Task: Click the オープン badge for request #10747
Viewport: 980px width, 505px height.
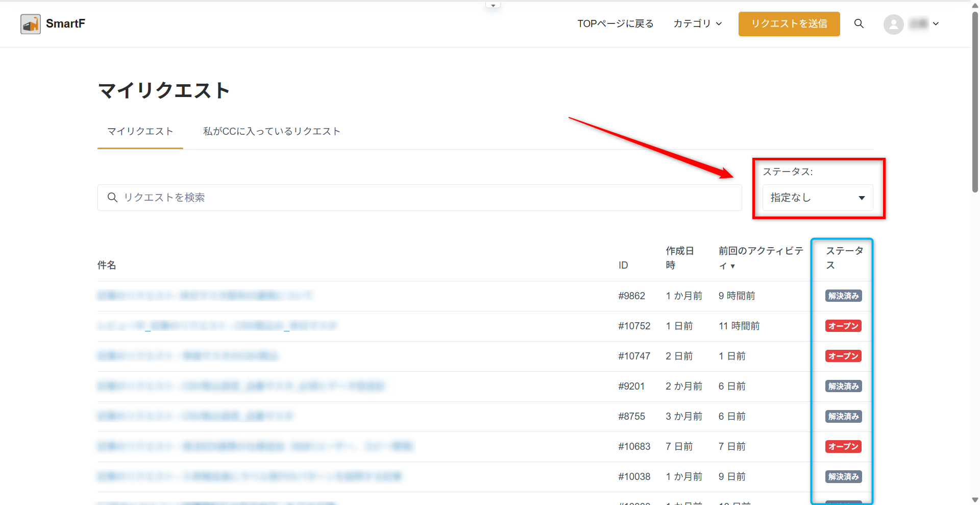Action: (843, 356)
